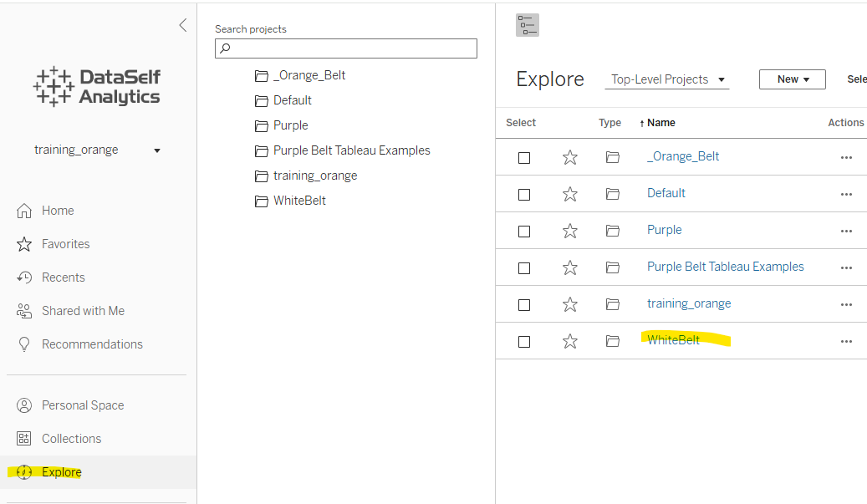The height and width of the screenshot is (504, 867).
Task: Open actions for Purple Belt Tableau Examples
Action: coord(846,268)
